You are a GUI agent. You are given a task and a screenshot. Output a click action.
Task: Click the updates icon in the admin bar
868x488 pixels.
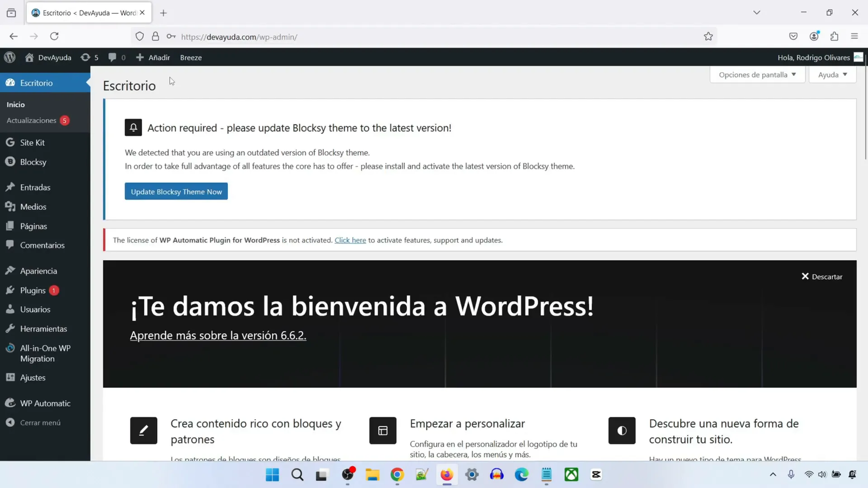pos(86,57)
